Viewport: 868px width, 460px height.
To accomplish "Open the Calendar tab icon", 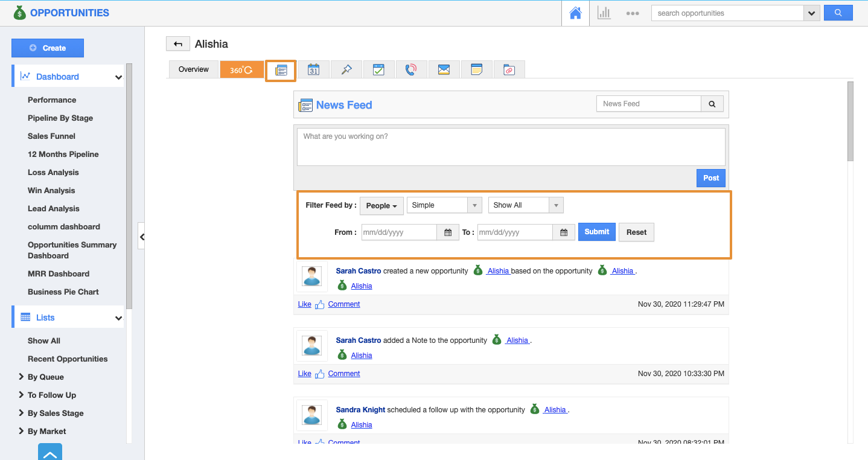I will pyautogui.click(x=313, y=69).
